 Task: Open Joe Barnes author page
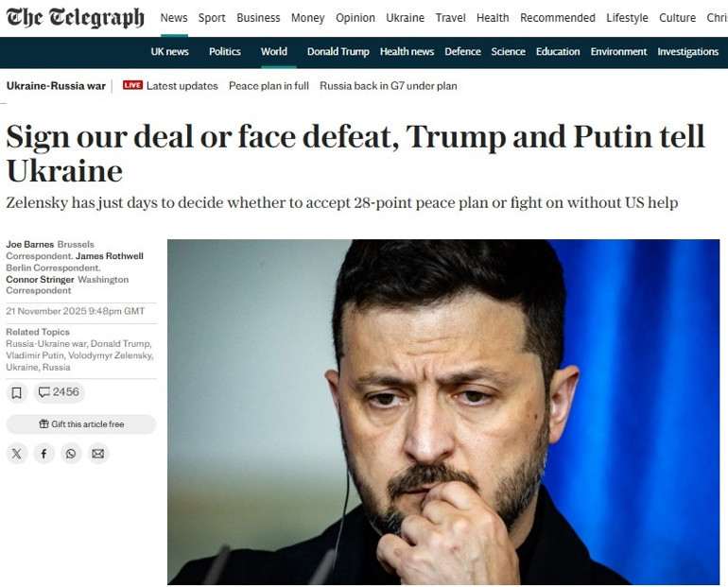pyautogui.click(x=30, y=244)
